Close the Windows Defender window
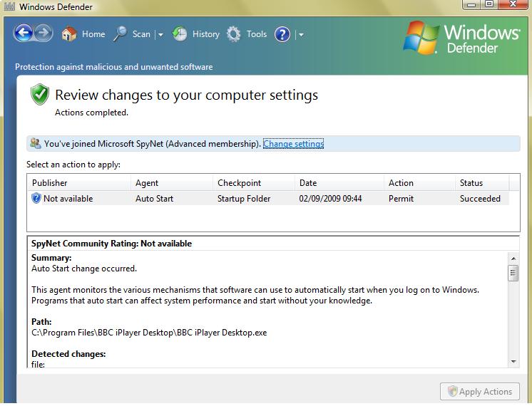The image size is (532, 406). pos(513,4)
